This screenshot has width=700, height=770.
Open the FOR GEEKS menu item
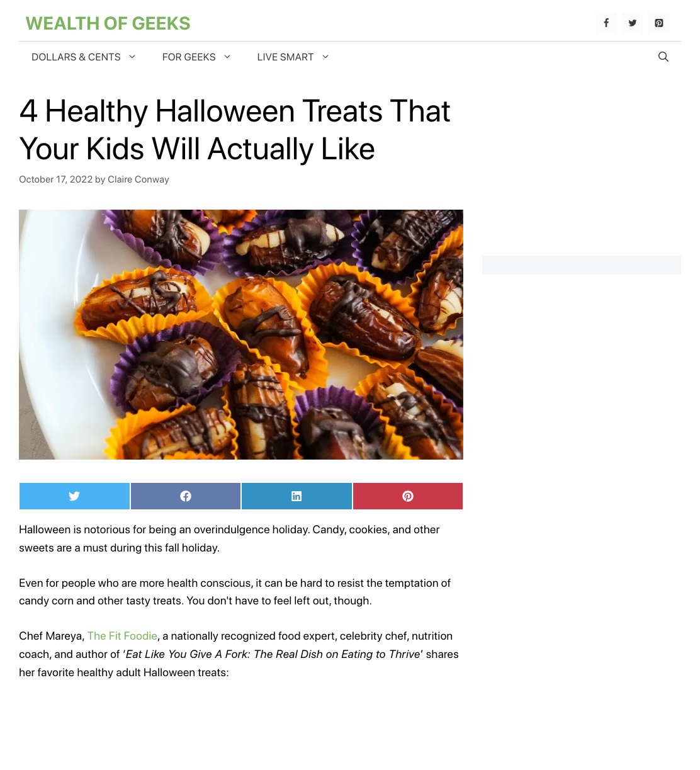(x=189, y=57)
